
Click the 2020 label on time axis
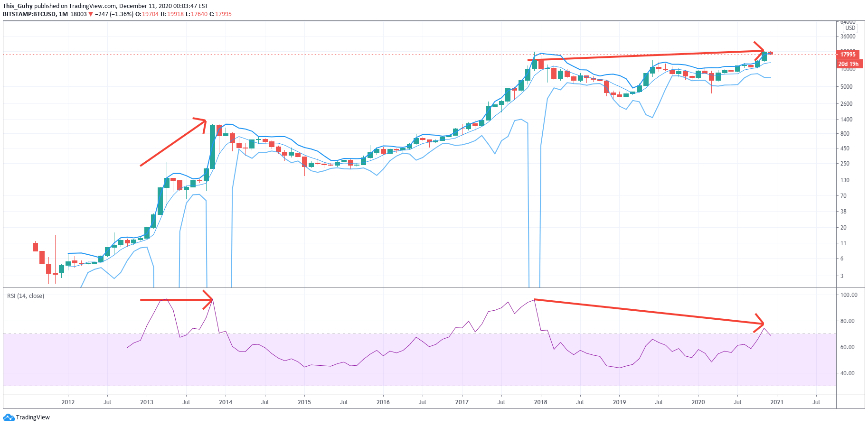[698, 402]
